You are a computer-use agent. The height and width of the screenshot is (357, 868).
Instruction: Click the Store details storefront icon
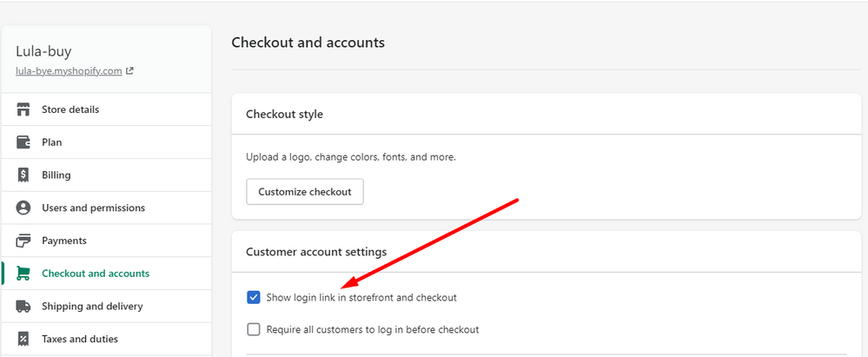pyautogui.click(x=24, y=109)
